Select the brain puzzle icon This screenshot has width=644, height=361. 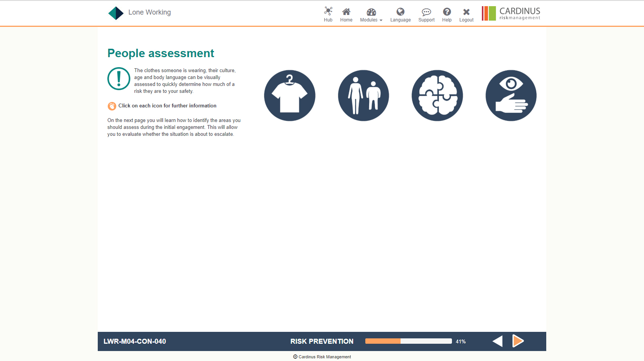(x=437, y=96)
